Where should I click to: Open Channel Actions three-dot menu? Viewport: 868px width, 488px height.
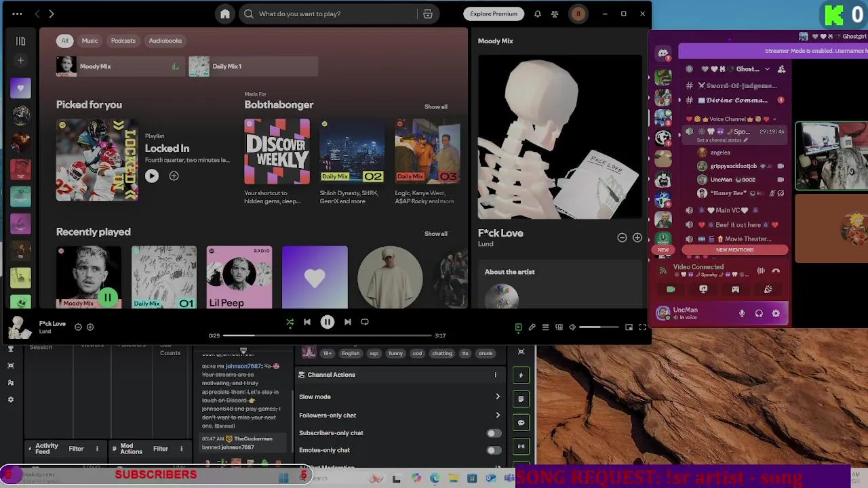[x=496, y=375]
